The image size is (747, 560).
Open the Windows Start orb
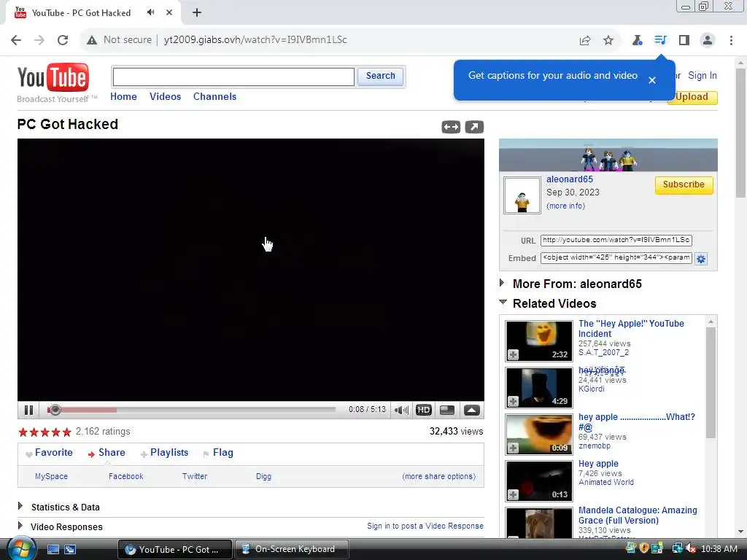tap(21, 548)
